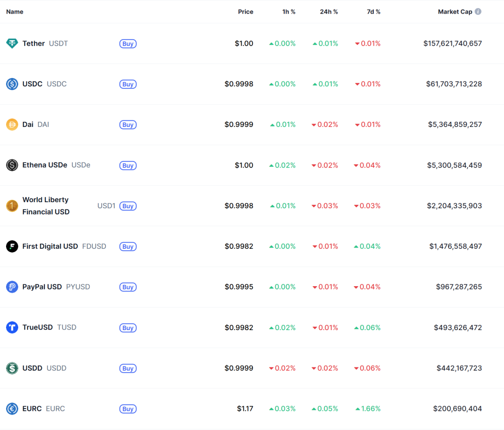Click PayPal USD price $0.9995
This screenshot has width=504, height=430.
[239, 287]
